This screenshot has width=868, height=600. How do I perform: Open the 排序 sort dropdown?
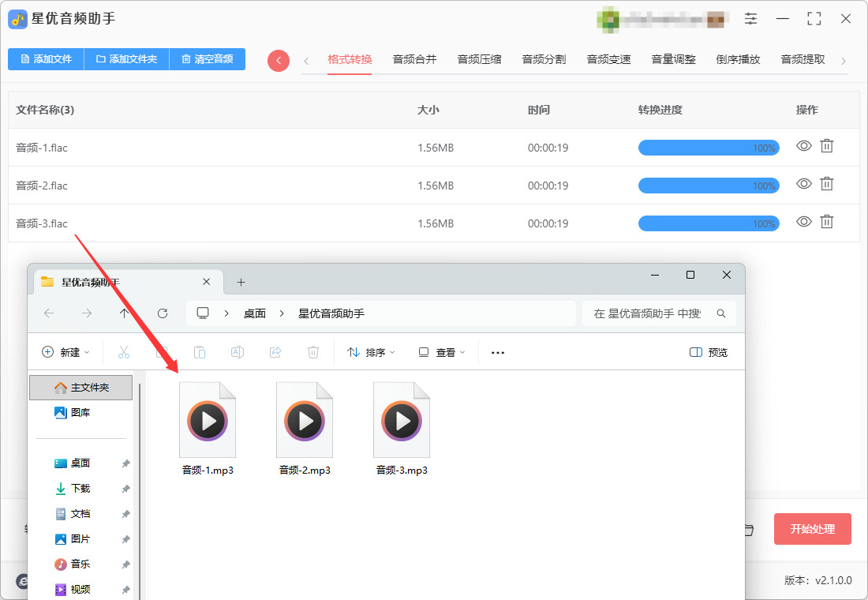pos(371,352)
